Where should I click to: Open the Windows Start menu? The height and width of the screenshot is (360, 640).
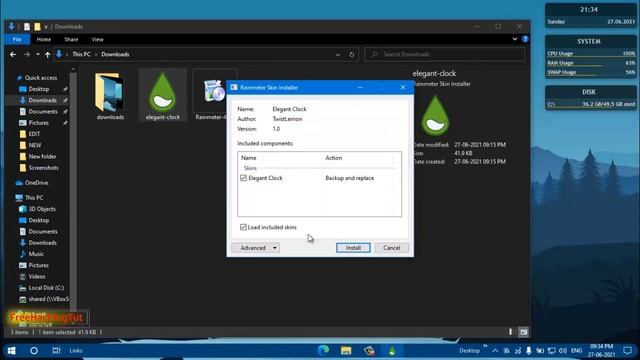[11, 351]
